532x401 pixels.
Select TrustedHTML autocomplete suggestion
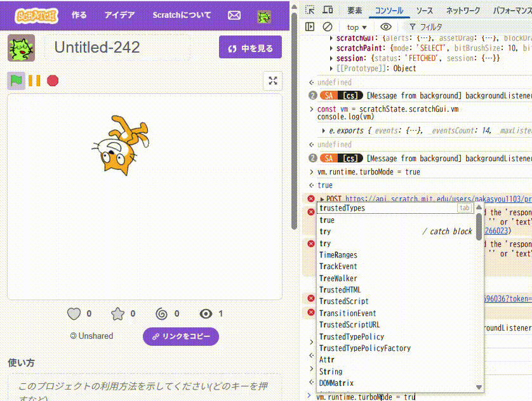(396, 290)
